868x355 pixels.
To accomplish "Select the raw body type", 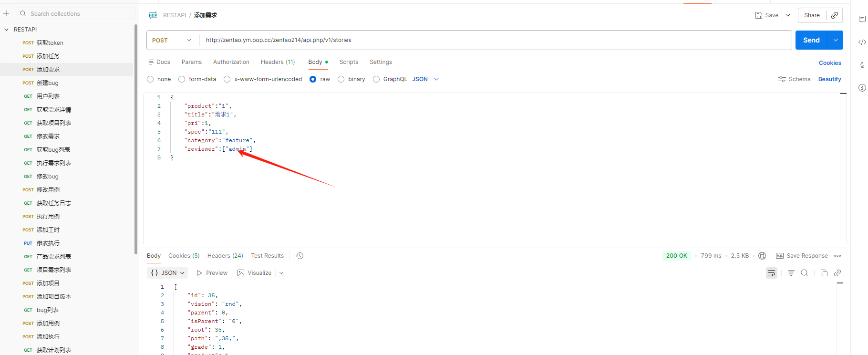I will tap(313, 79).
